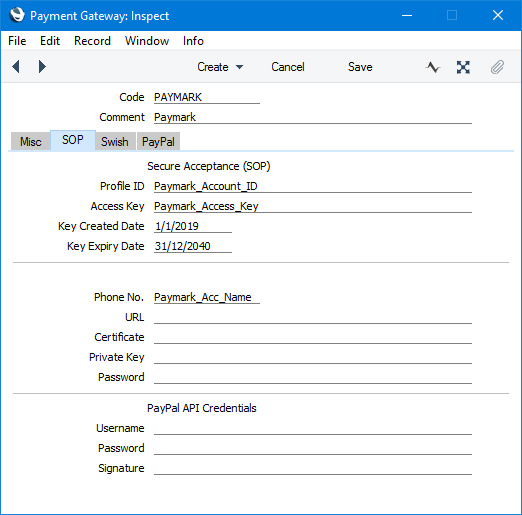The height and width of the screenshot is (515, 522).
Task: Click the Key Expiry Date field
Action: click(193, 246)
